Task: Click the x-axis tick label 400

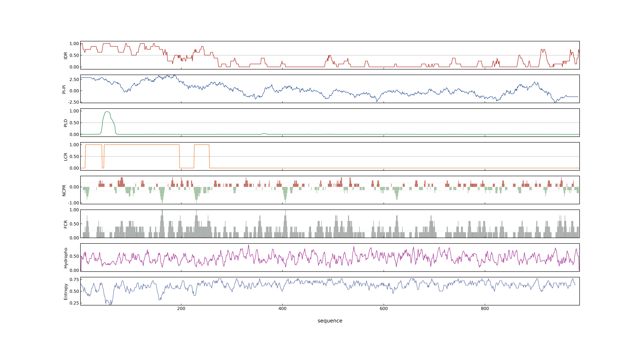Action: pyautogui.click(x=283, y=309)
